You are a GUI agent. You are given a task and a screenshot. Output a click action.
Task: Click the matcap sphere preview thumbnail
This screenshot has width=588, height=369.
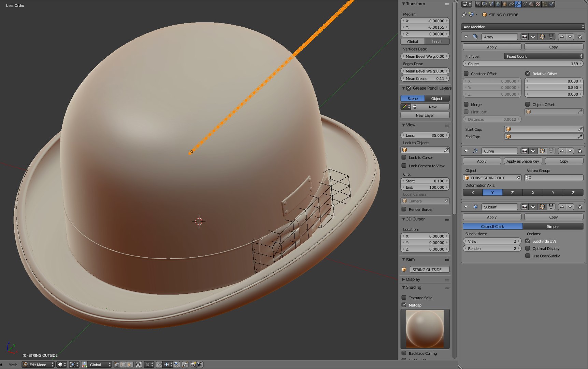click(x=425, y=329)
